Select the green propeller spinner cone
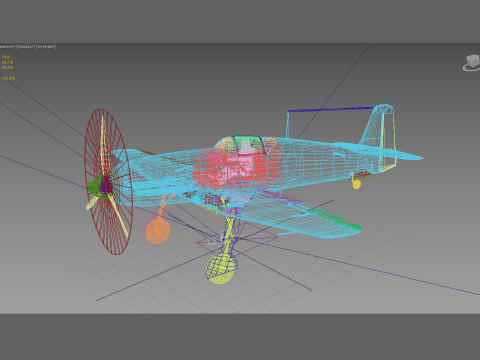Viewport: 480px width, 360px height. (x=96, y=187)
